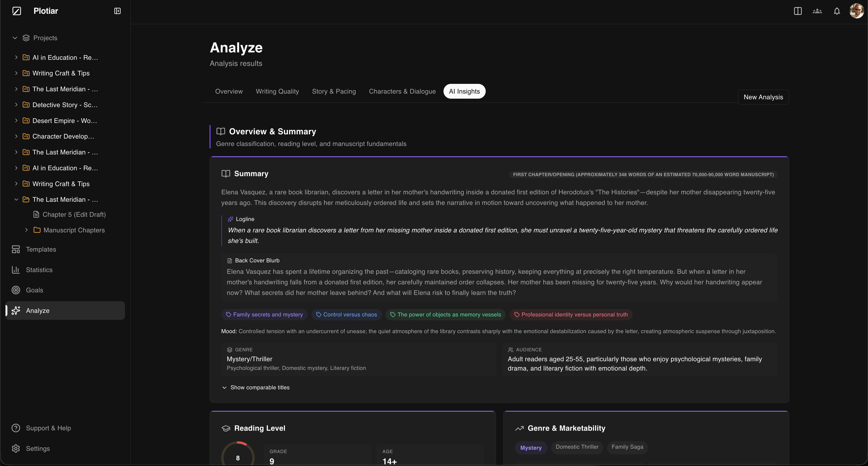868x466 pixels.
Task: Click the Statistics bar chart icon
Action: pos(16,270)
